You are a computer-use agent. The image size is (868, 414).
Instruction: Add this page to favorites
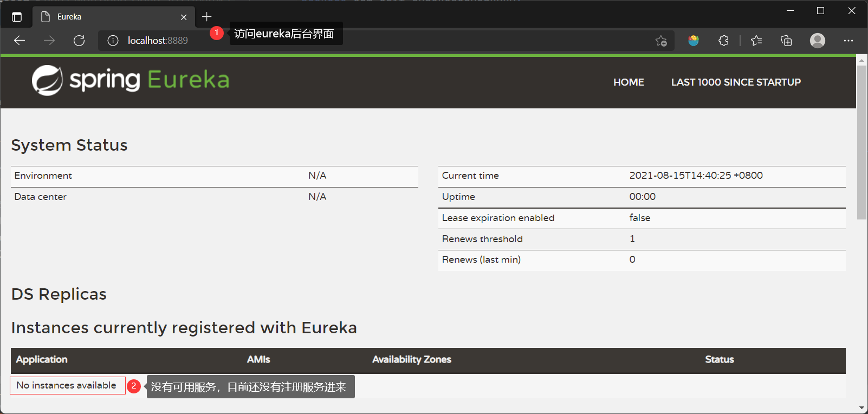pos(661,41)
